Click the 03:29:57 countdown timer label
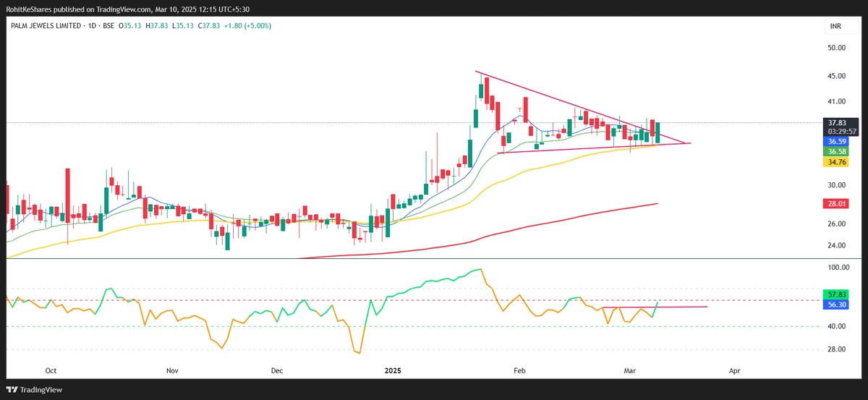 pos(842,132)
